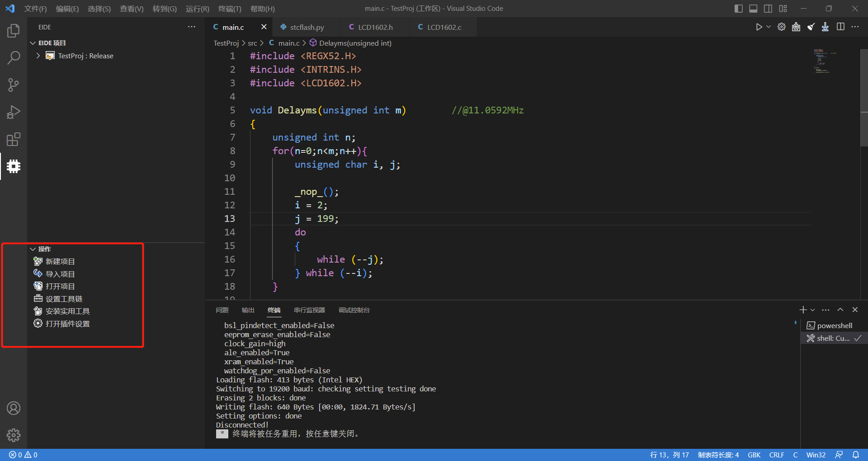Select the powershell terminal entry
868x461 pixels.
[834, 325]
